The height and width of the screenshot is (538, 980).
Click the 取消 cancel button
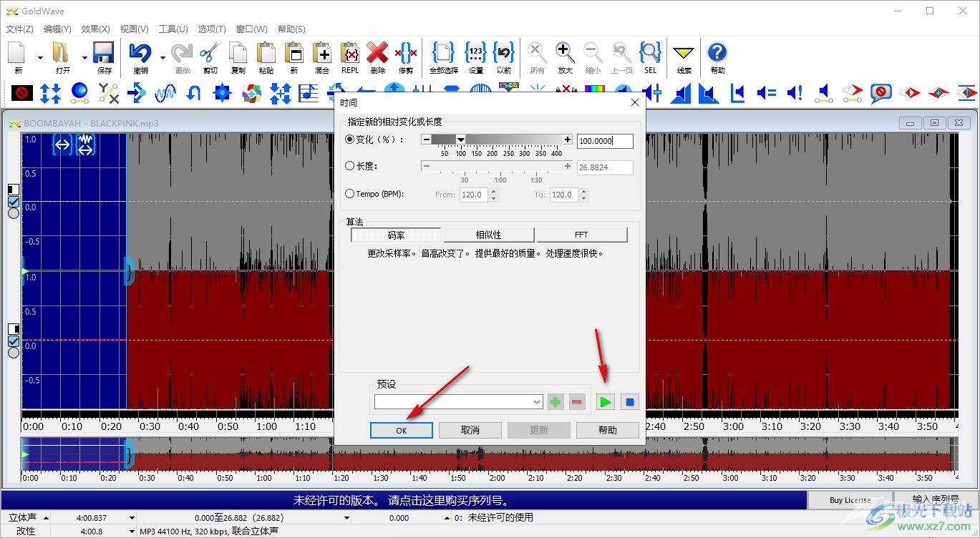[x=470, y=430]
